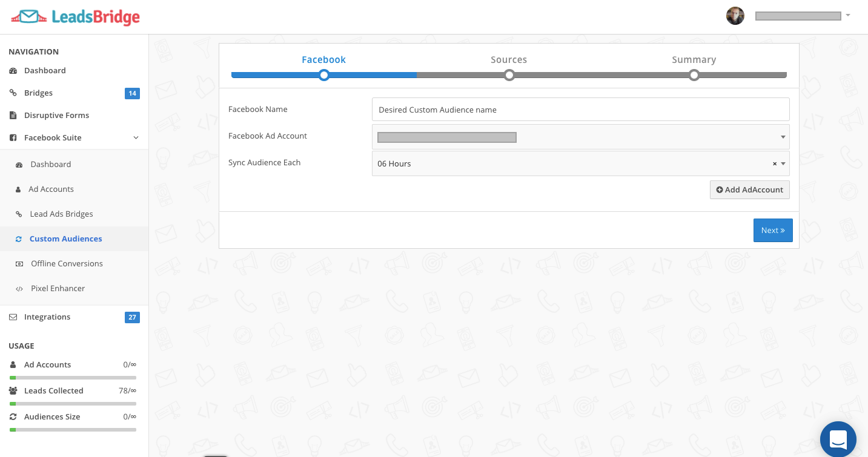Click the Custom Audiences sync icon

[19, 239]
